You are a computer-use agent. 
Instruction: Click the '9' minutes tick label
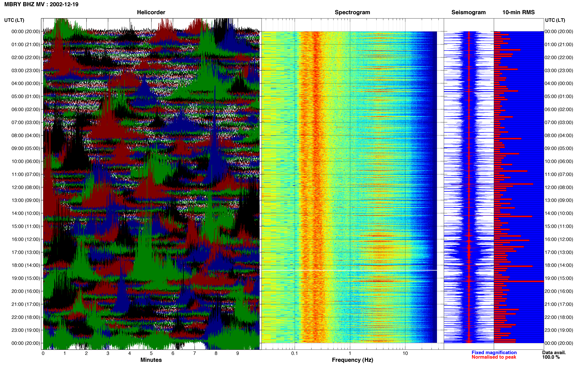tap(238, 353)
